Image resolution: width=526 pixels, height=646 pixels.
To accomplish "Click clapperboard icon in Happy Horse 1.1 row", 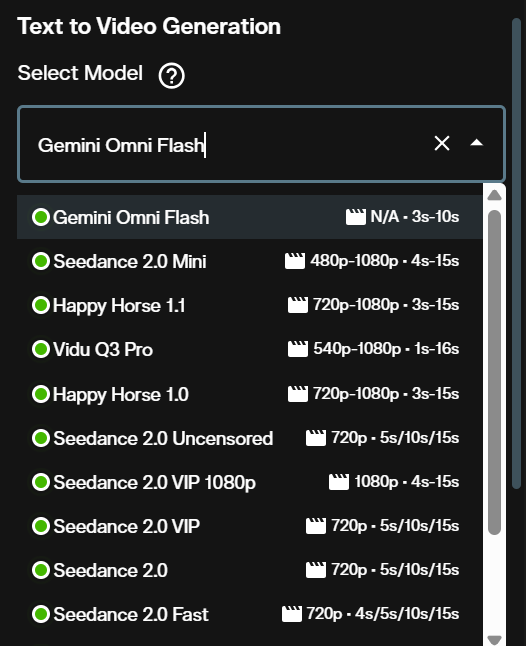I will (x=298, y=305).
